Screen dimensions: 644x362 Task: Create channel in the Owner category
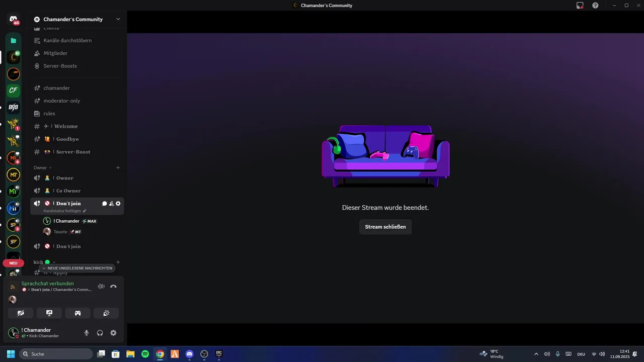(x=118, y=167)
